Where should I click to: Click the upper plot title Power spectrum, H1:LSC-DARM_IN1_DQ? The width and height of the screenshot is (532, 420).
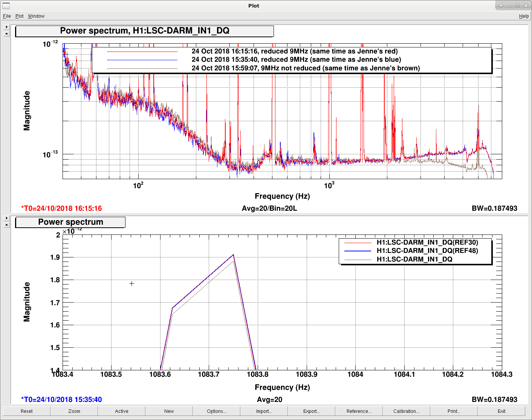(x=145, y=31)
